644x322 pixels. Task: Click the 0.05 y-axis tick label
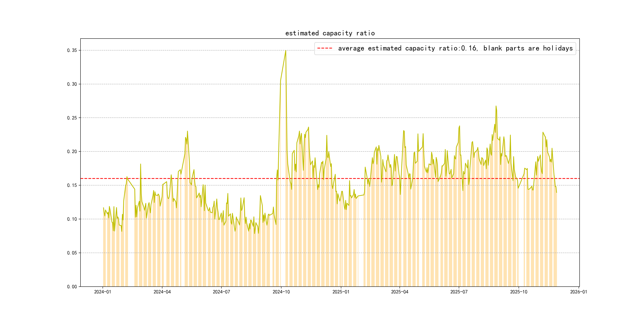[72, 253]
